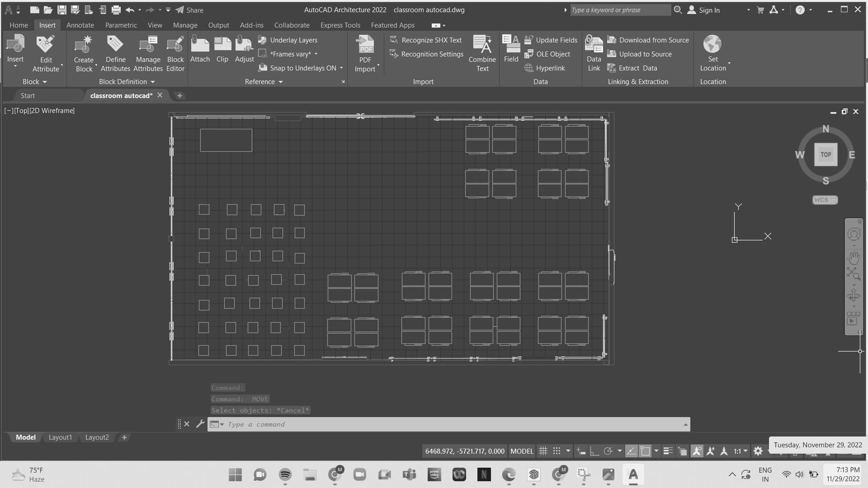Toggle the drawing grid display in status bar
Screen dimensions: 868x488
[x=543, y=451]
